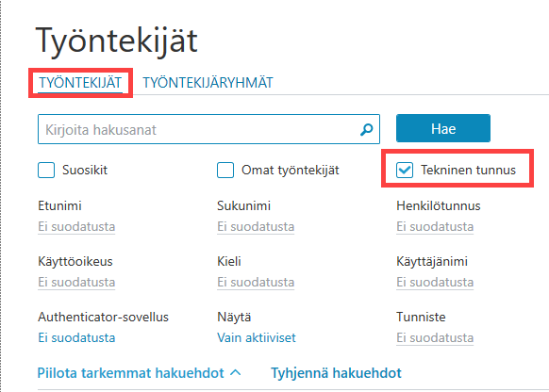Focus the Kirjoita hakusanat search field
549x392 pixels.
[x=198, y=129]
